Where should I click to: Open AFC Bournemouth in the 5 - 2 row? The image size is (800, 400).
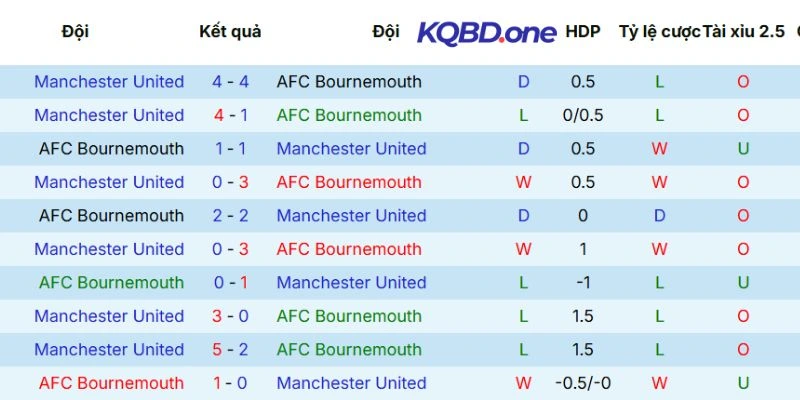point(349,349)
